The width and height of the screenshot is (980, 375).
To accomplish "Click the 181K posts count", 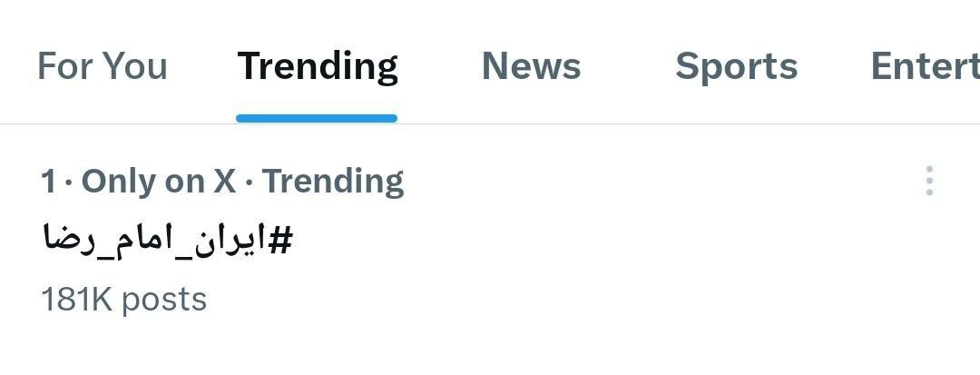I will (124, 299).
